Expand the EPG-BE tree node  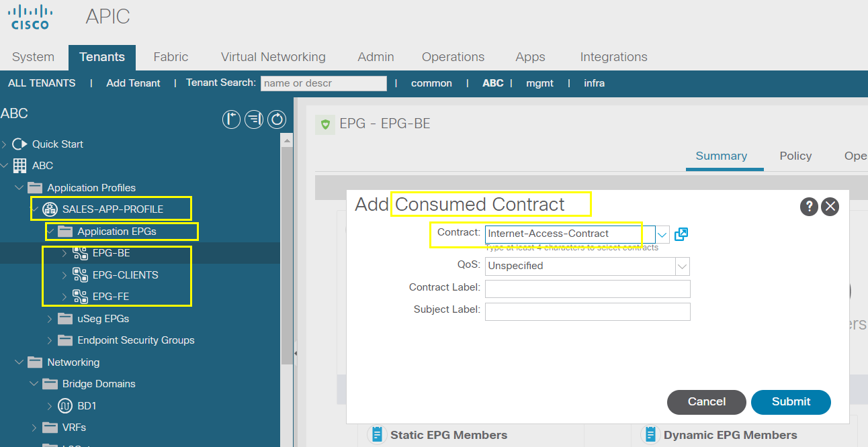(x=64, y=253)
